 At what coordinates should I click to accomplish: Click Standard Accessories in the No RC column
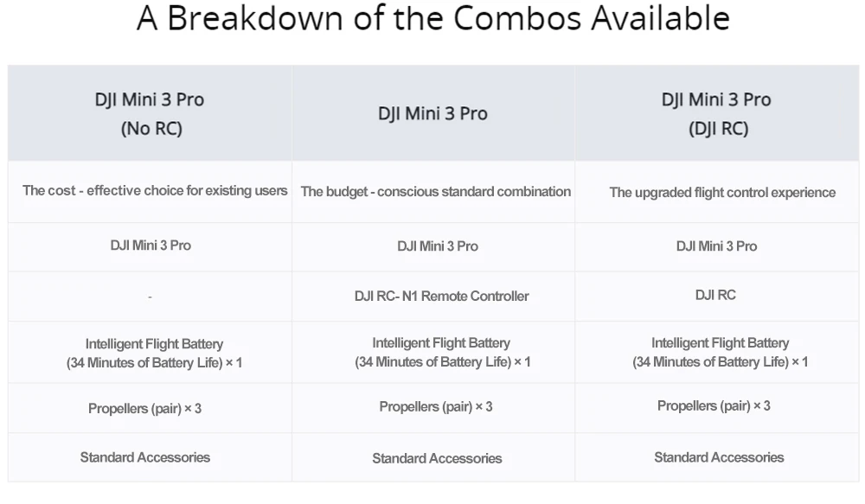click(145, 457)
